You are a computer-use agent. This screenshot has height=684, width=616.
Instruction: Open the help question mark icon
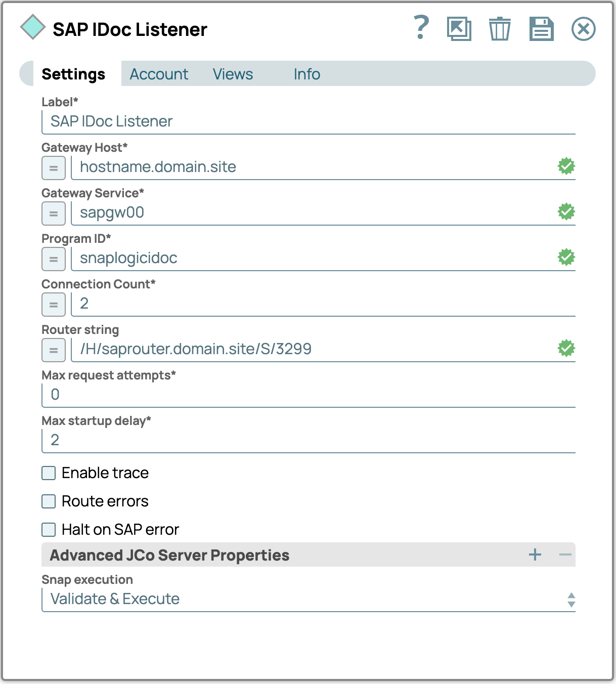pos(421,28)
